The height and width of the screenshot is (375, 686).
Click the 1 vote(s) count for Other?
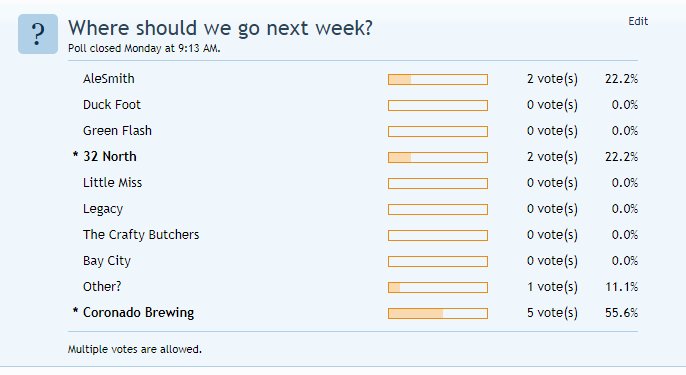pos(552,287)
